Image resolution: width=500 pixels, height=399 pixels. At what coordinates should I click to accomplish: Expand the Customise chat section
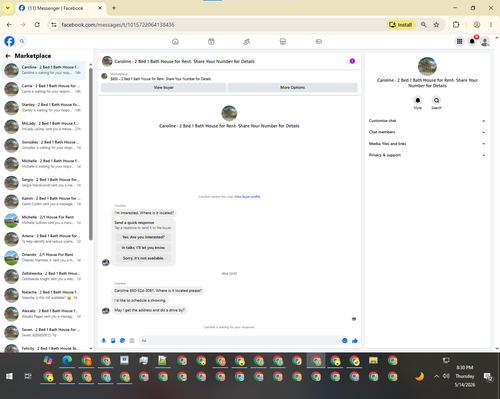[x=427, y=121]
